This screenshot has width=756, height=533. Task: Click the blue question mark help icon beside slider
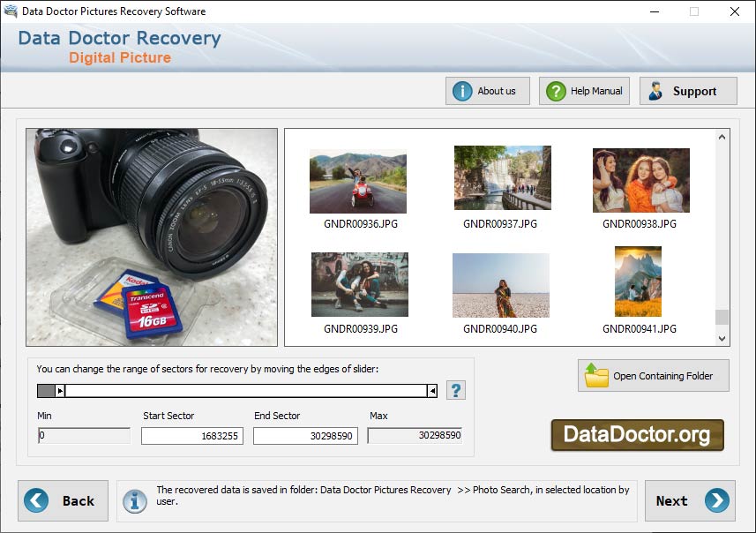tap(457, 389)
